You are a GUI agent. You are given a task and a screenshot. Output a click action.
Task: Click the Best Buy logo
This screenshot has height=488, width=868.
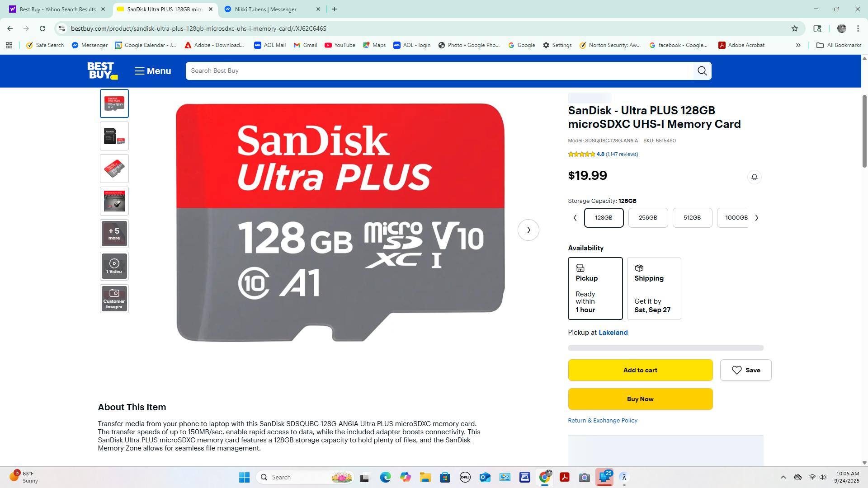[x=103, y=71]
